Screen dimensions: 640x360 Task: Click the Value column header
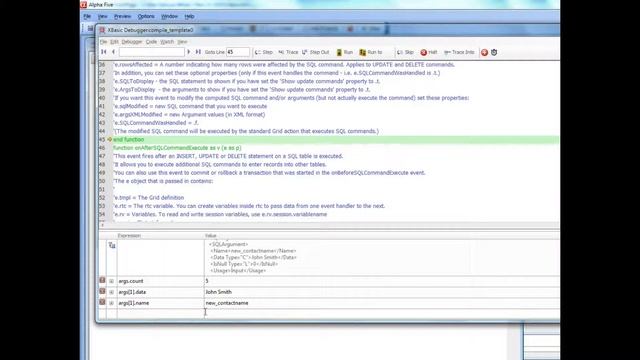[x=211, y=236]
